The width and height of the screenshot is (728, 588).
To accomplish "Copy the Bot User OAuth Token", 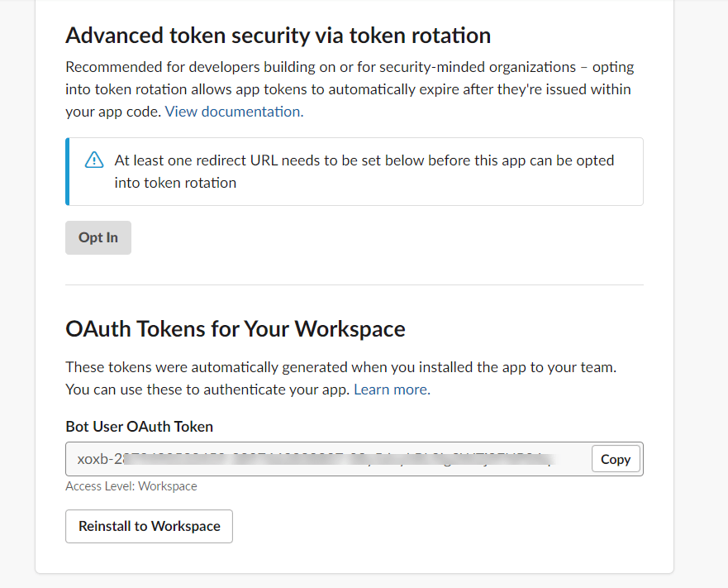I will click(x=616, y=459).
